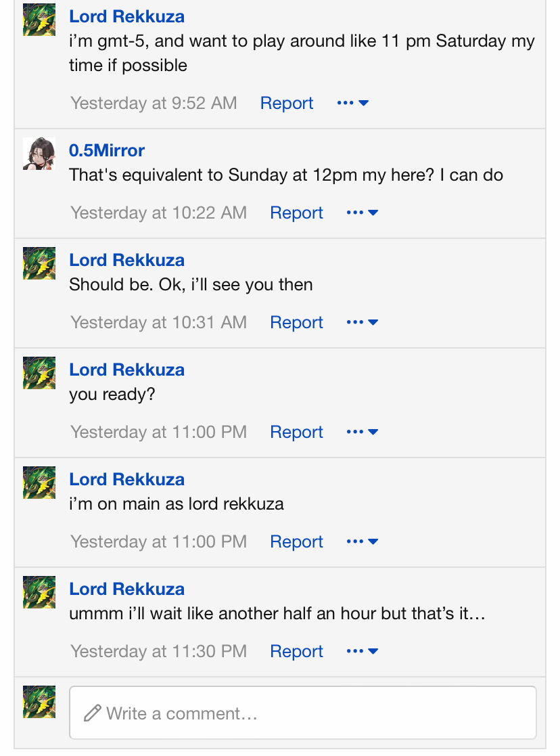The image size is (560, 756).
Task: Click your avatar next to comment box
Action: click(39, 702)
